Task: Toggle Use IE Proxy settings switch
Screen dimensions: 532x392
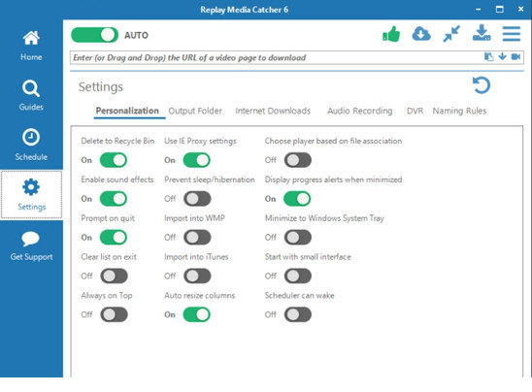Action: [x=197, y=160]
